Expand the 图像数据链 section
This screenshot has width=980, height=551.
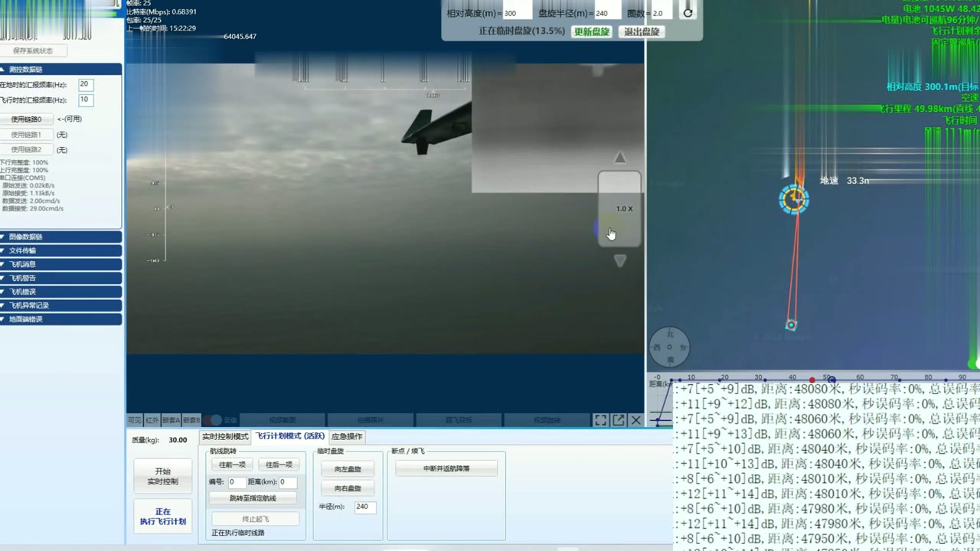pyautogui.click(x=61, y=236)
